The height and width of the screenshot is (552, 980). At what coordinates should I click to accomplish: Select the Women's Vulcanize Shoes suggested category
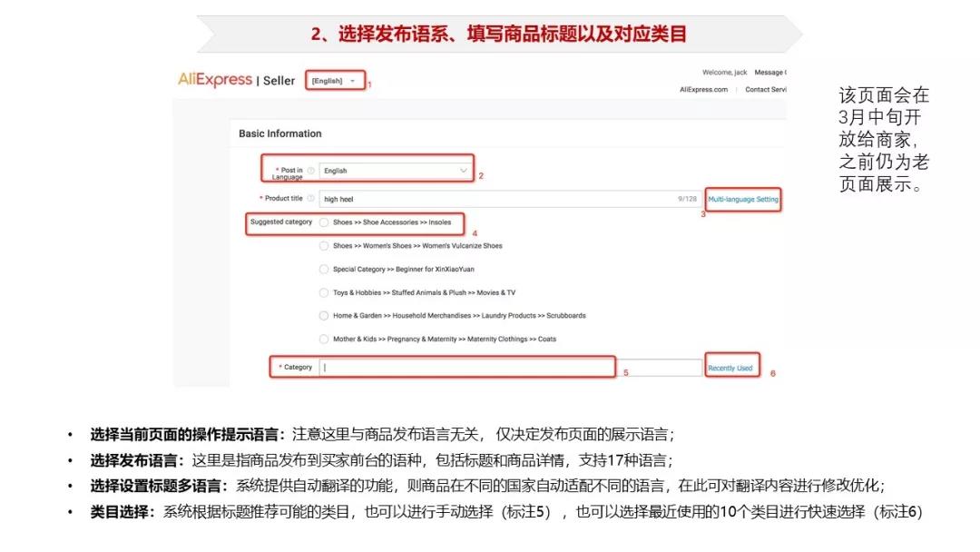[x=324, y=245]
